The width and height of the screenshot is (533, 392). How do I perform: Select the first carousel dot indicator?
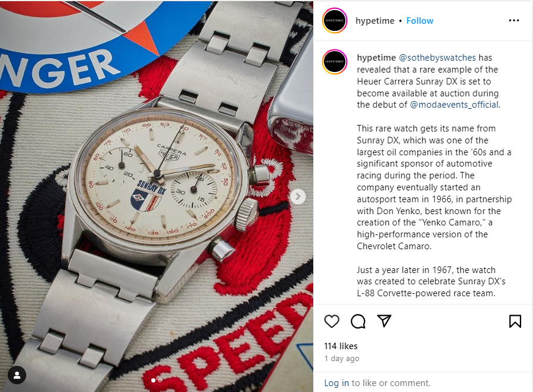(153, 381)
